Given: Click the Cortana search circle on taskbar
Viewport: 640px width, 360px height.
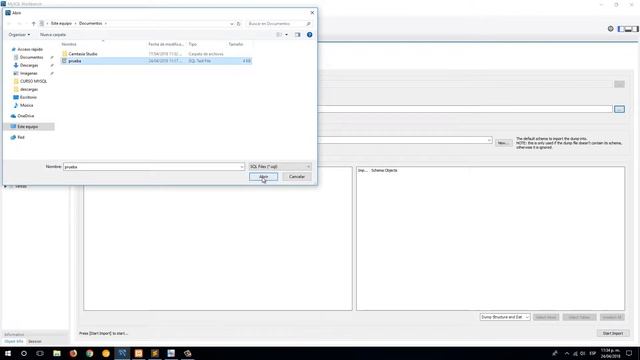Looking at the screenshot, I should (24, 353).
